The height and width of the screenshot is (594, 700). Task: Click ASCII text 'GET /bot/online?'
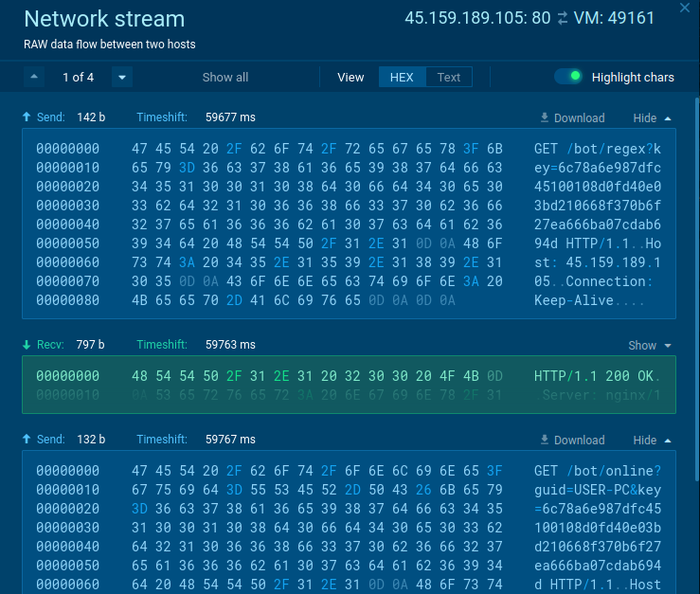tap(598, 471)
